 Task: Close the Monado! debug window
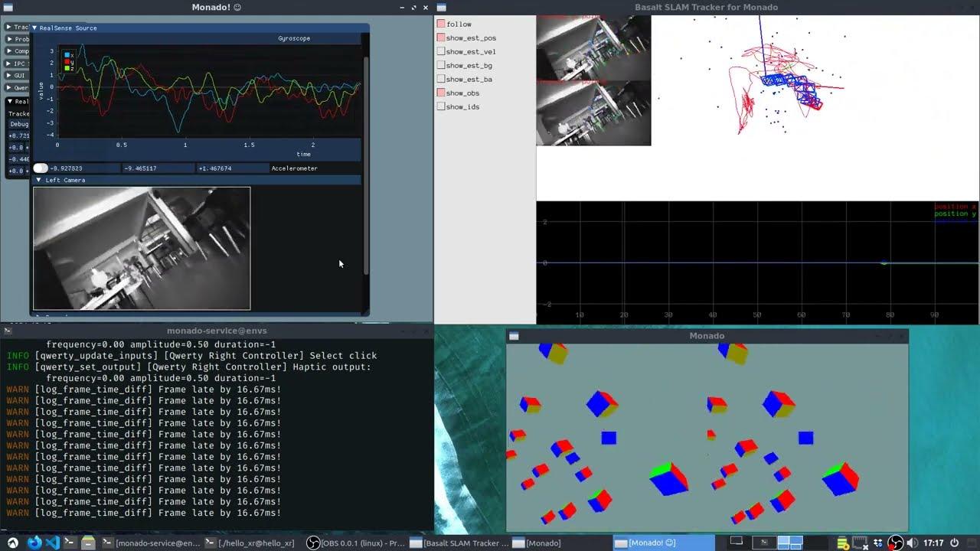[x=426, y=8]
